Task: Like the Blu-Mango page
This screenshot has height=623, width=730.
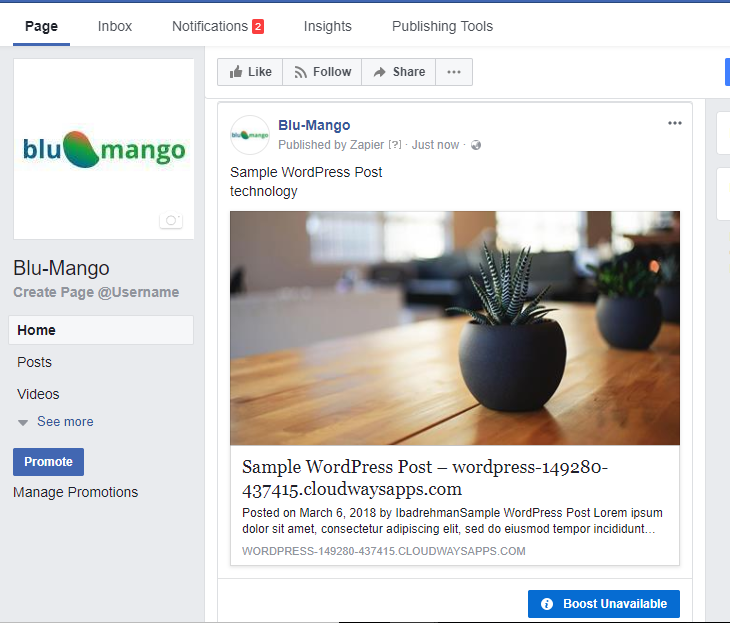Action: (250, 72)
